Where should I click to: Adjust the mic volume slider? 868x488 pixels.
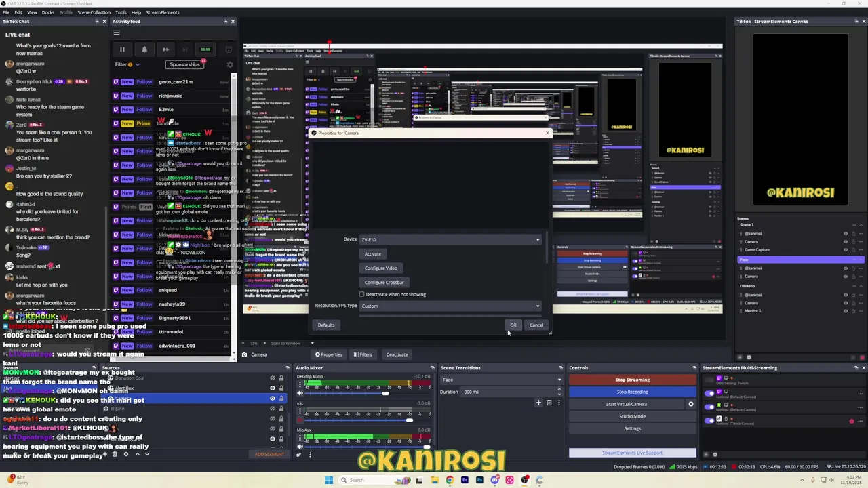[x=410, y=420]
